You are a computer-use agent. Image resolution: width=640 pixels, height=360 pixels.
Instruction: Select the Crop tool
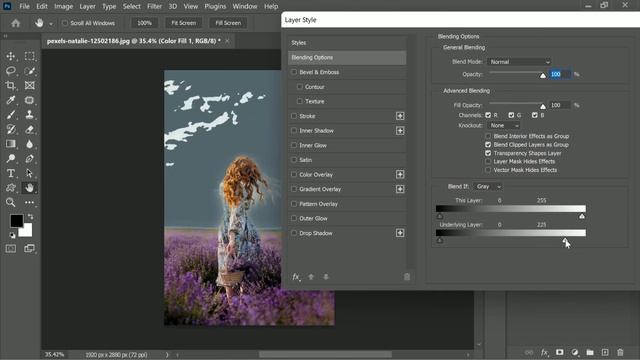11,85
